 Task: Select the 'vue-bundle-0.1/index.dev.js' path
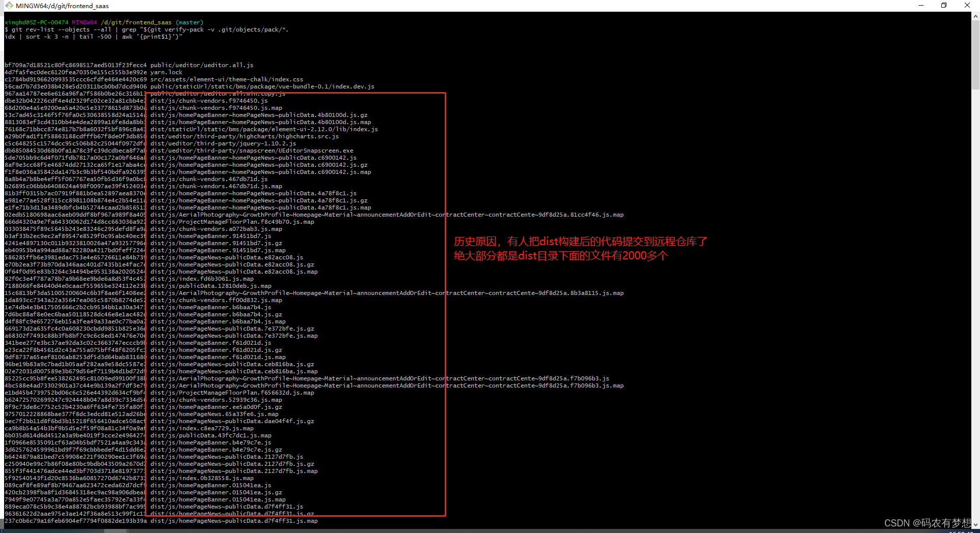point(262,86)
